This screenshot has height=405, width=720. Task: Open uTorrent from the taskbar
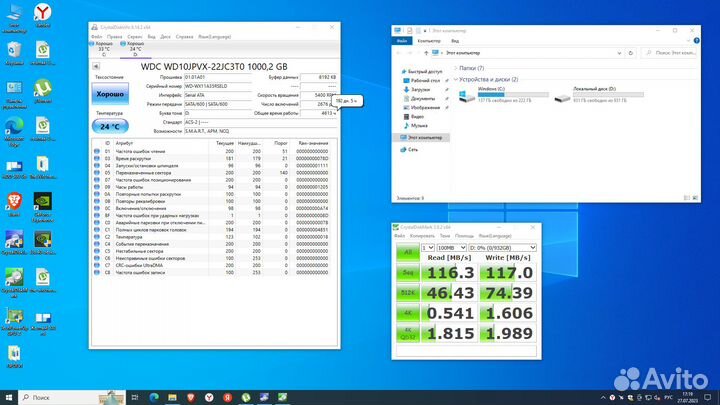click(246, 397)
